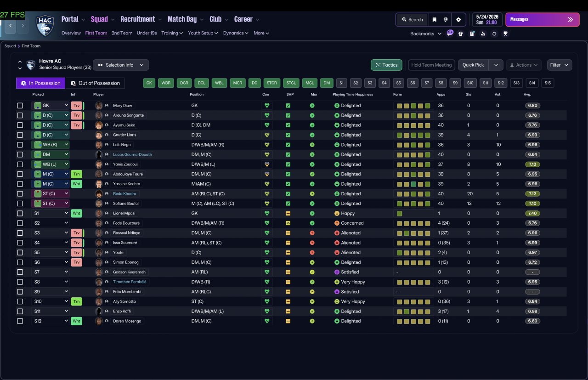Image resolution: width=588 pixels, height=380 pixels.
Task: Click Godson Kyeremeh's satisfied face icon
Action: pyautogui.click(x=337, y=272)
